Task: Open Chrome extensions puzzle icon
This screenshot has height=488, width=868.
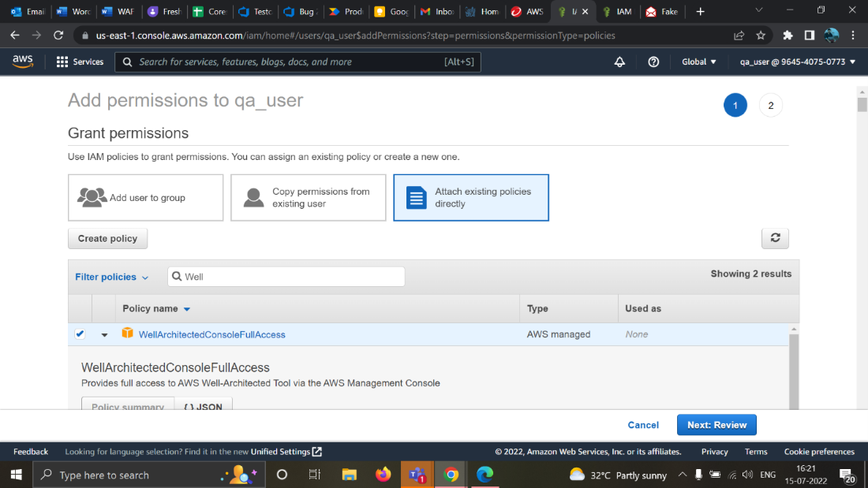Action: (x=788, y=35)
